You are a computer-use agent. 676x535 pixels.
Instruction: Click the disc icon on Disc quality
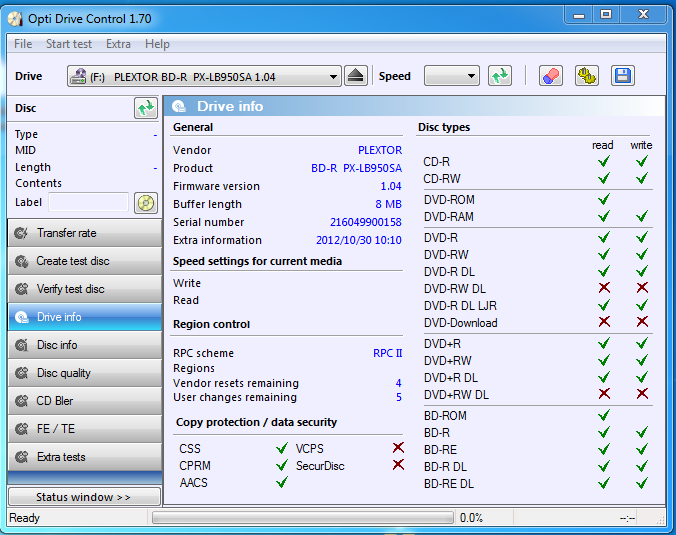[x=21, y=373]
